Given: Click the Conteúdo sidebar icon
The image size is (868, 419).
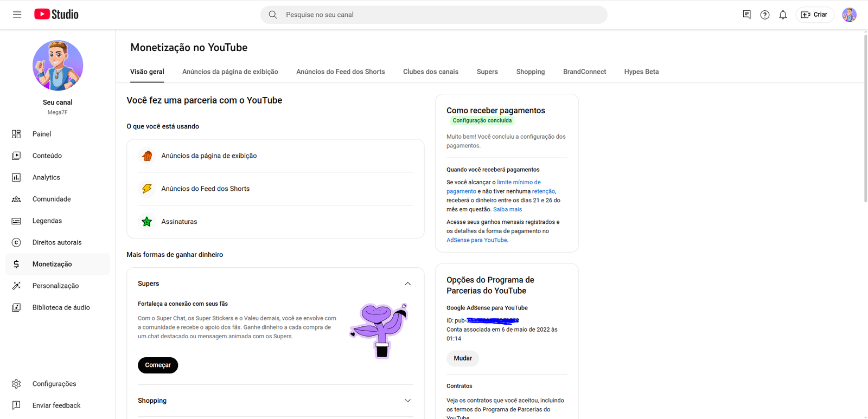Looking at the screenshot, I should (16, 156).
